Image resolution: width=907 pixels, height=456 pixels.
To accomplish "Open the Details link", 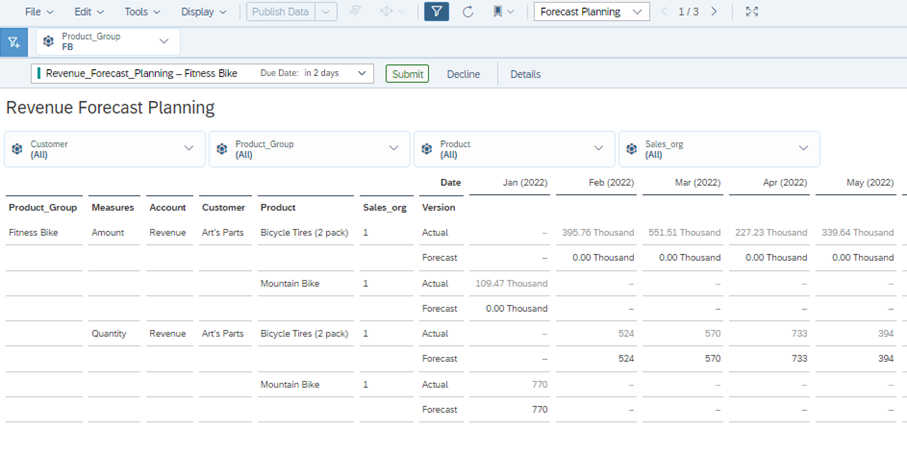I will [525, 74].
